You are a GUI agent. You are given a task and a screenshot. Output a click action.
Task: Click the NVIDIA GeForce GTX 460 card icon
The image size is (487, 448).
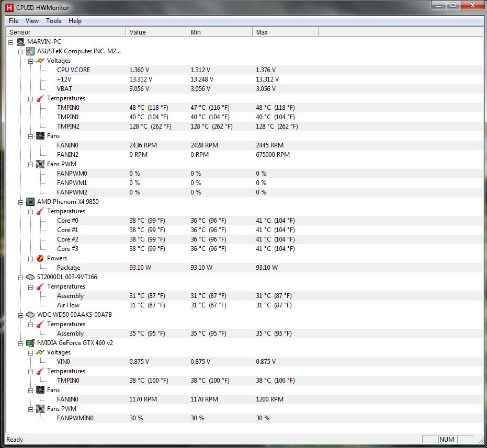pyautogui.click(x=30, y=343)
